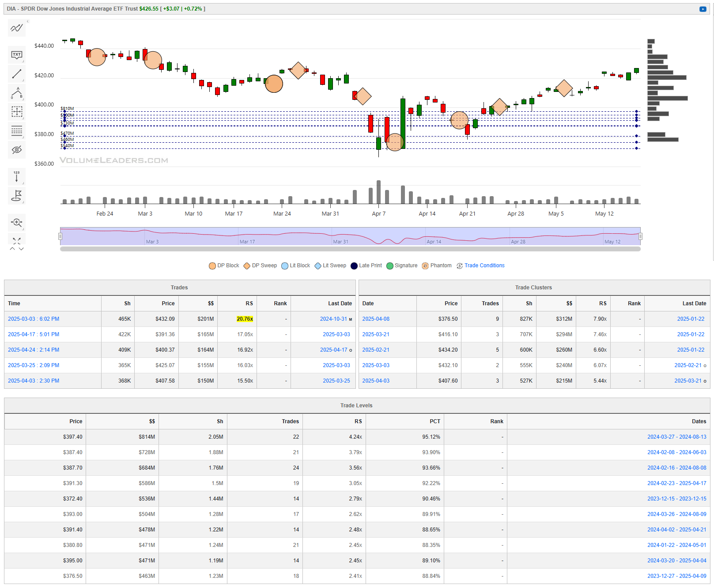This screenshot has width=714, height=588.
Task: Click the DP Block circle after Apr 7
Action: (395, 142)
